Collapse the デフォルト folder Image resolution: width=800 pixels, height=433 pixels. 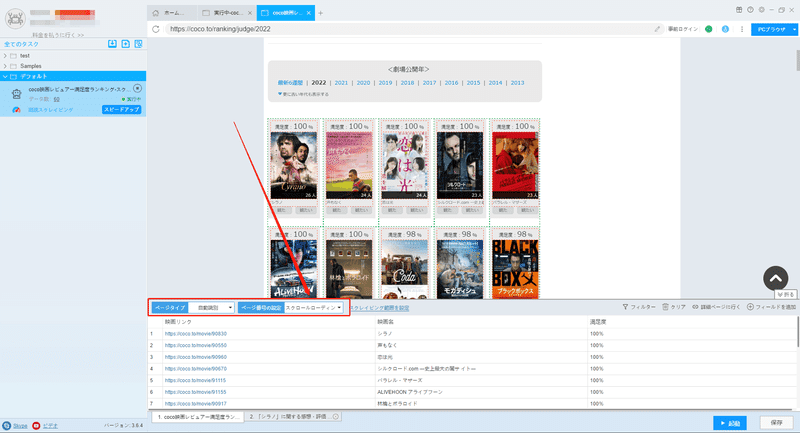click(5, 76)
